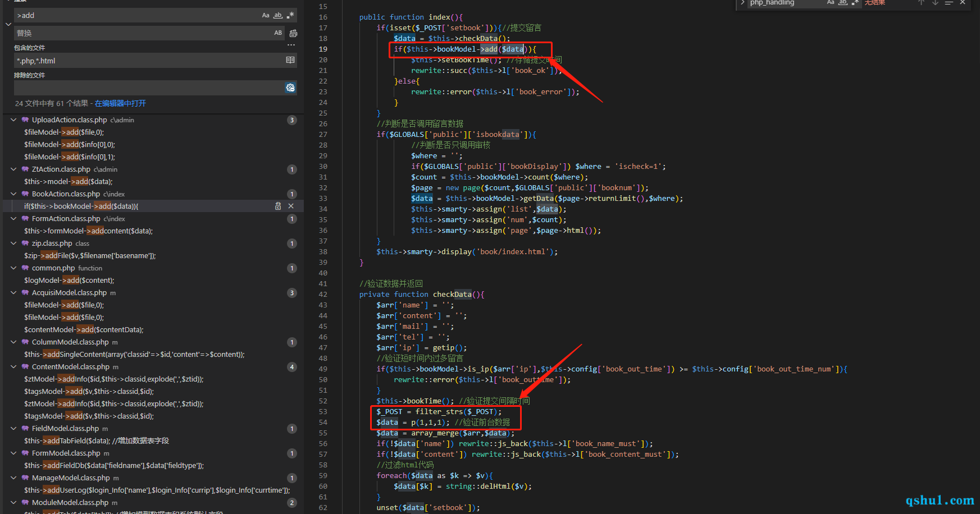Collapse common.php results
The height and width of the screenshot is (514, 980).
(13, 268)
